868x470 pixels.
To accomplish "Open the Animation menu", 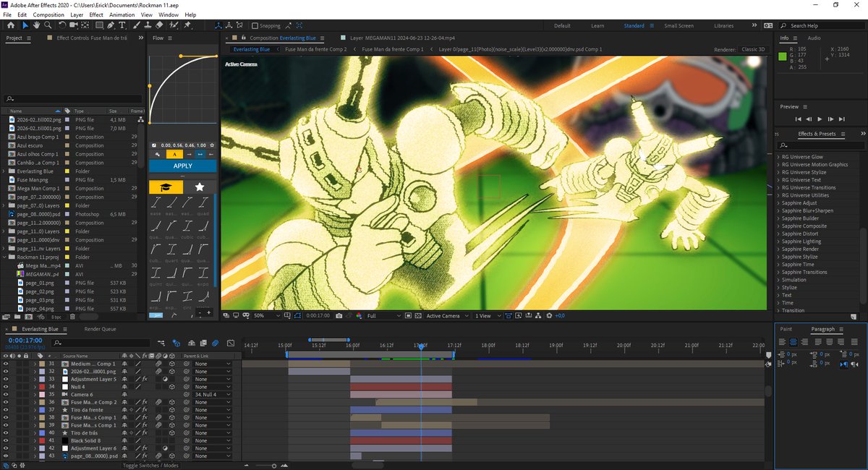I will 122,14.
